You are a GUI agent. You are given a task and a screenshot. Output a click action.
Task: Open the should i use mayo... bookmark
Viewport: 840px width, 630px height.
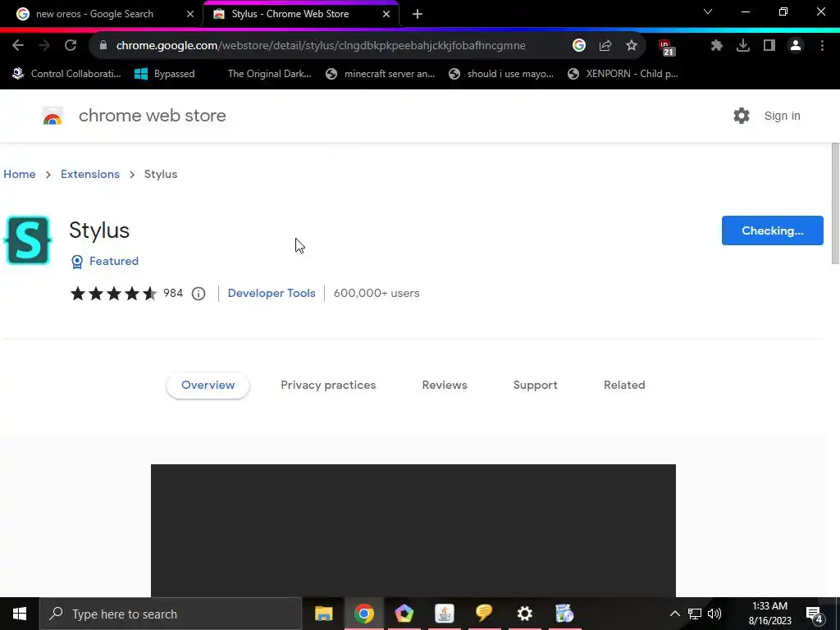(x=501, y=74)
